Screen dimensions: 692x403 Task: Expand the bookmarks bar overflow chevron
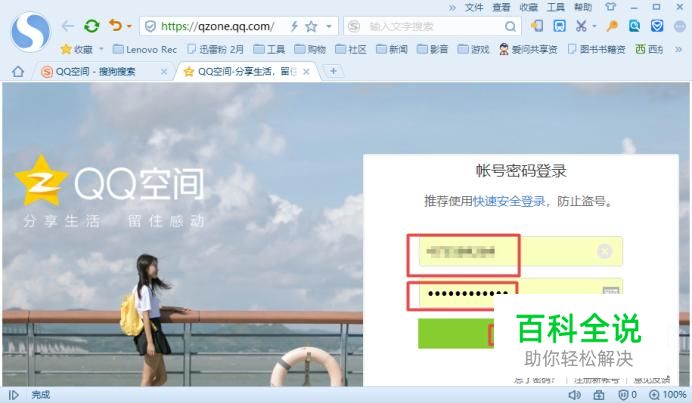[678, 49]
